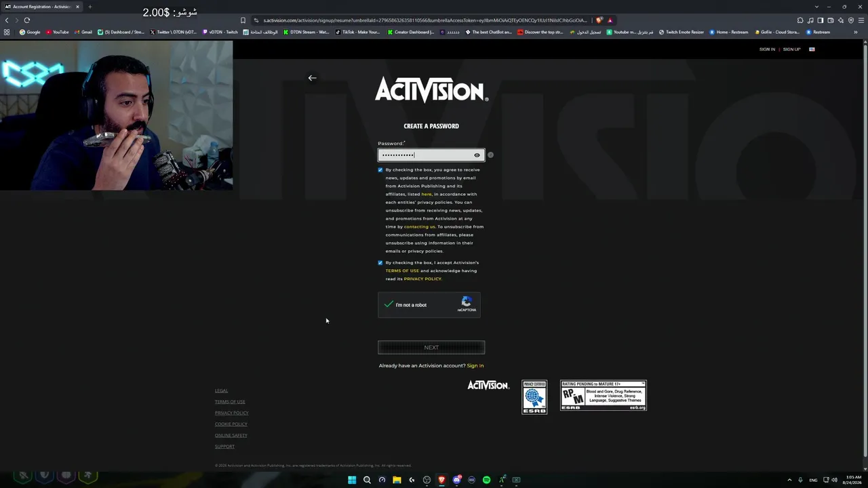The height and width of the screenshot is (488, 868).
Task: Open the TERMS OF USE footer link
Action: click(x=230, y=402)
